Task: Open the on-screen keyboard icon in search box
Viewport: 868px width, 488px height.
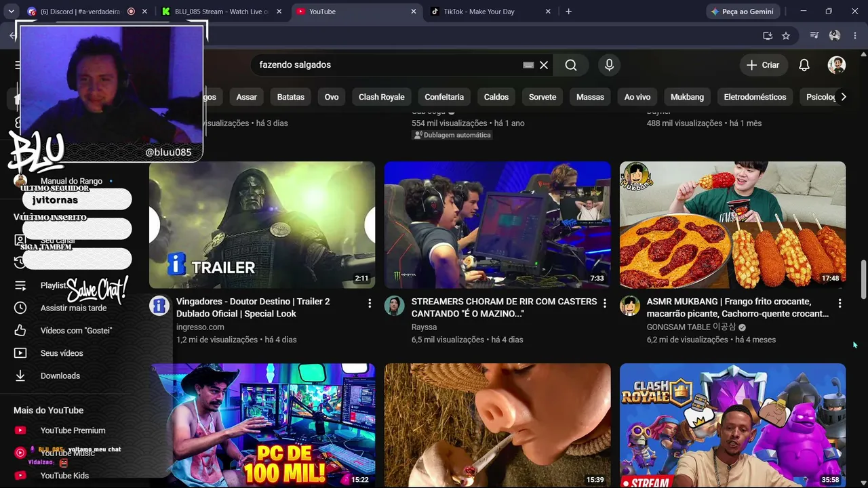Action: [528, 65]
